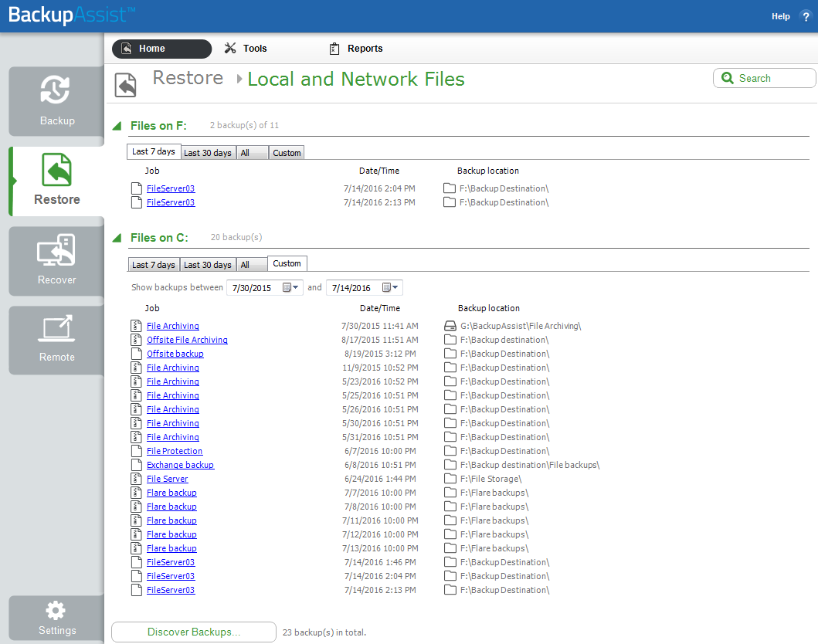818x644 pixels.
Task: Open end date calendar dropdown 7/14/2016
Action: (390, 287)
